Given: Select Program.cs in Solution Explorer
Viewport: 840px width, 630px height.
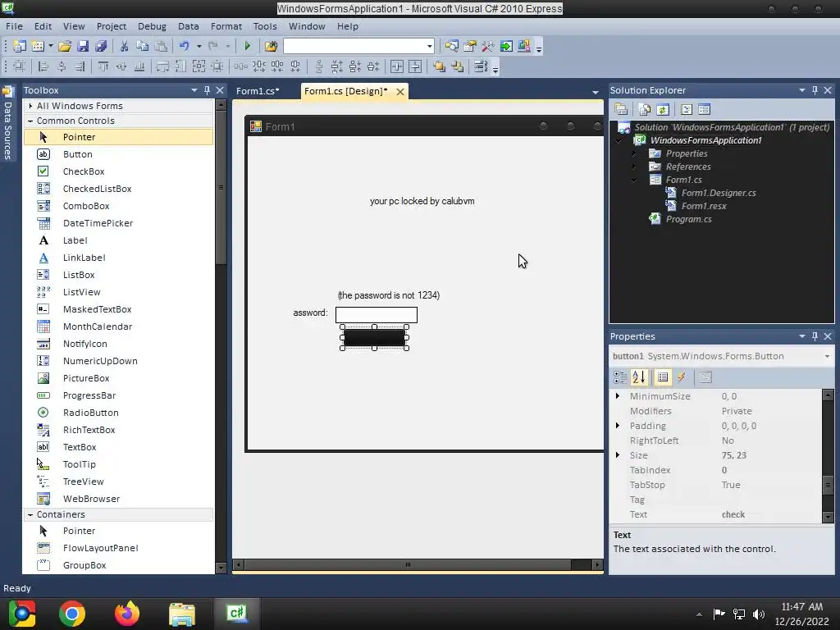Looking at the screenshot, I should click(688, 219).
